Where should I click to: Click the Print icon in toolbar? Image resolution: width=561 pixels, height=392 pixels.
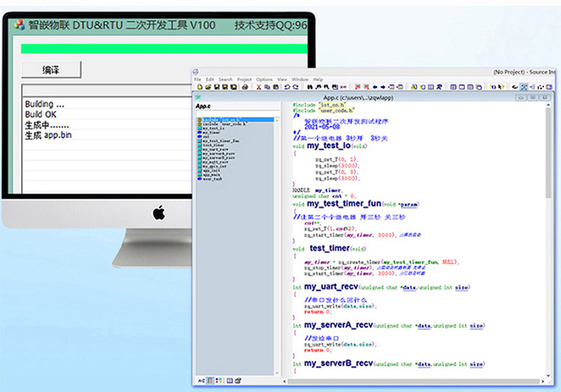[244, 88]
